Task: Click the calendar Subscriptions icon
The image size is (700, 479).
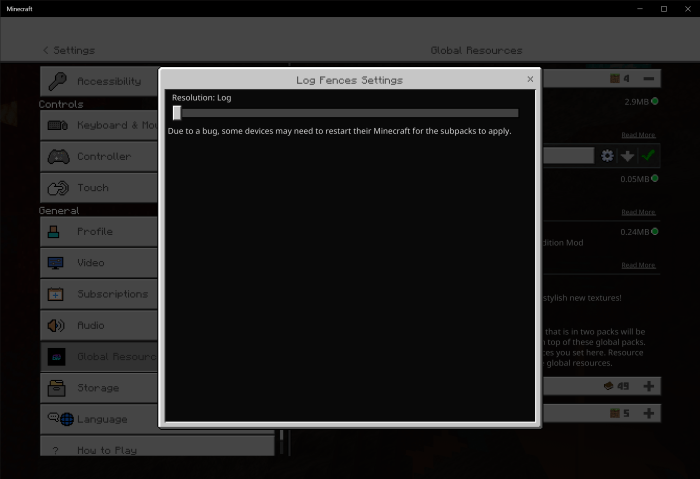Action: [x=55, y=294]
